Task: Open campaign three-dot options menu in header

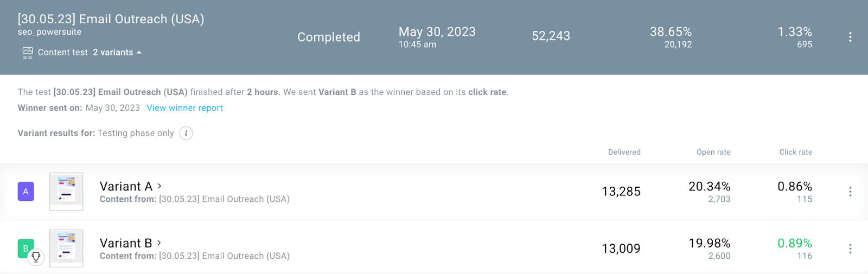Action: [850, 37]
